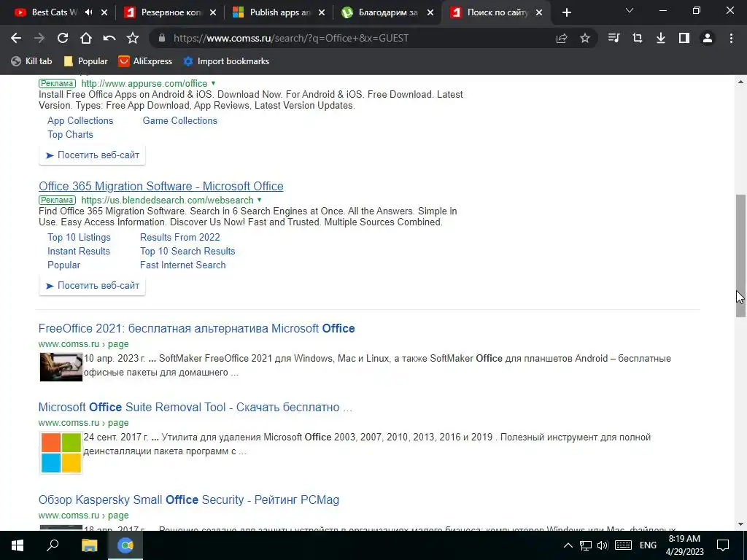747x560 pixels.
Task: Open the Results From 2022 link
Action: (x=179, y=237)
